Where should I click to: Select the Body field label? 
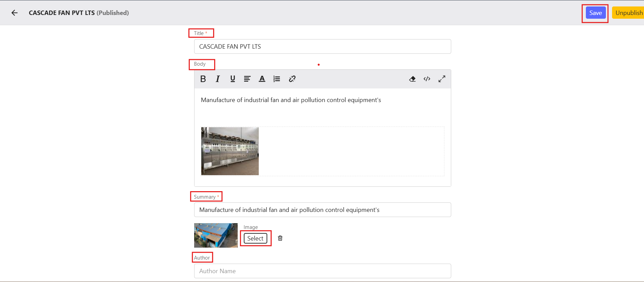[200, 64]
